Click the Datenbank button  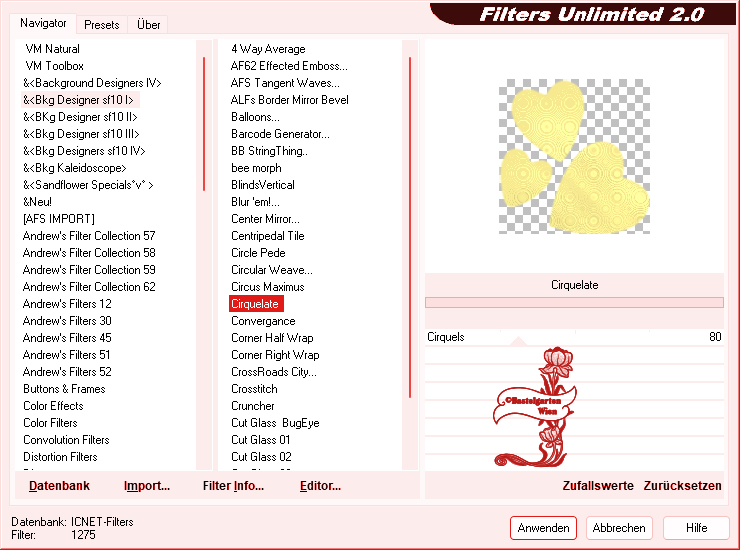tap(59, 486)
